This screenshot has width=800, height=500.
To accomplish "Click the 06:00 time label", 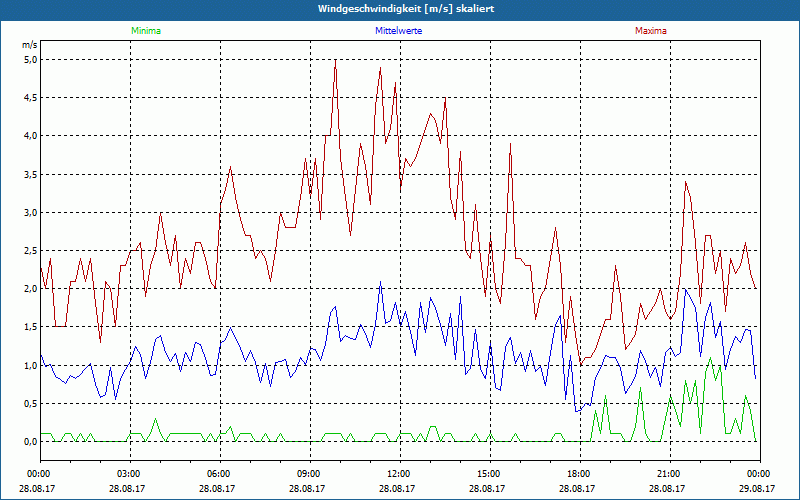I will (x=220, y=474).
